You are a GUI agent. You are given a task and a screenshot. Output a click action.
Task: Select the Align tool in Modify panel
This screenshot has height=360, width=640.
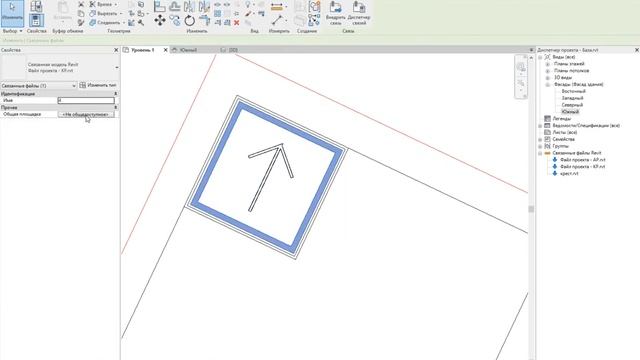160,6
